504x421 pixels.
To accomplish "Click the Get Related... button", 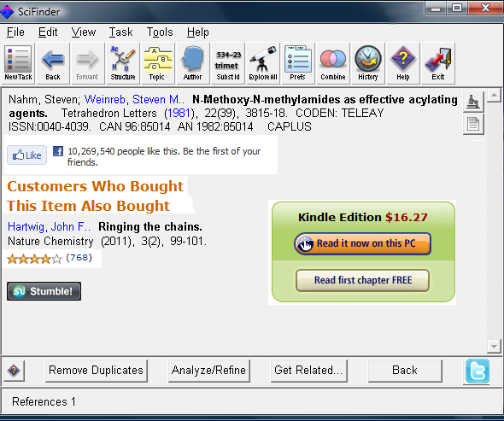I will (x=309, y=371).
